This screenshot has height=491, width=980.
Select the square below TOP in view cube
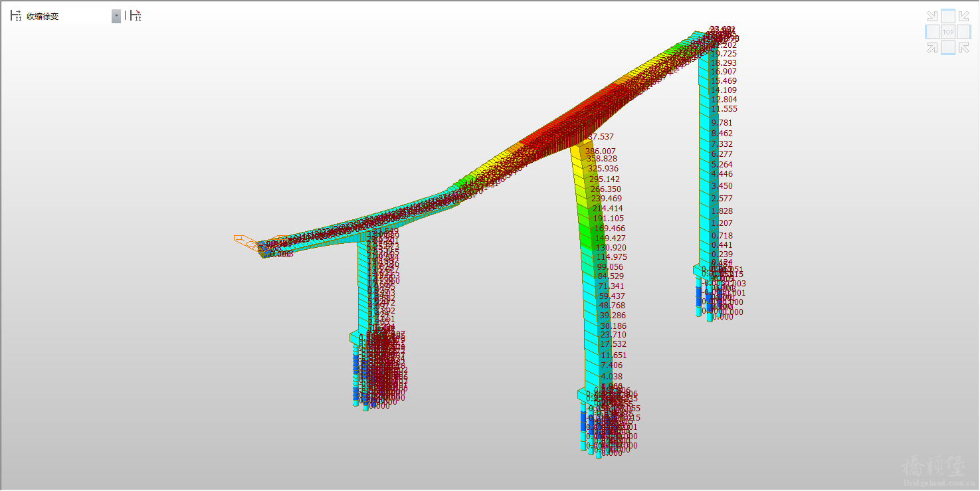(948, 47)
